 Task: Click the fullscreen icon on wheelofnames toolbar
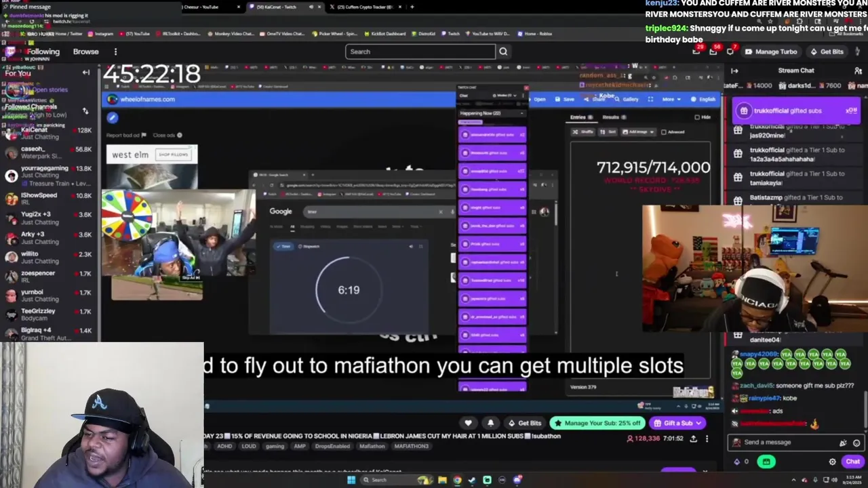(650, 99)
